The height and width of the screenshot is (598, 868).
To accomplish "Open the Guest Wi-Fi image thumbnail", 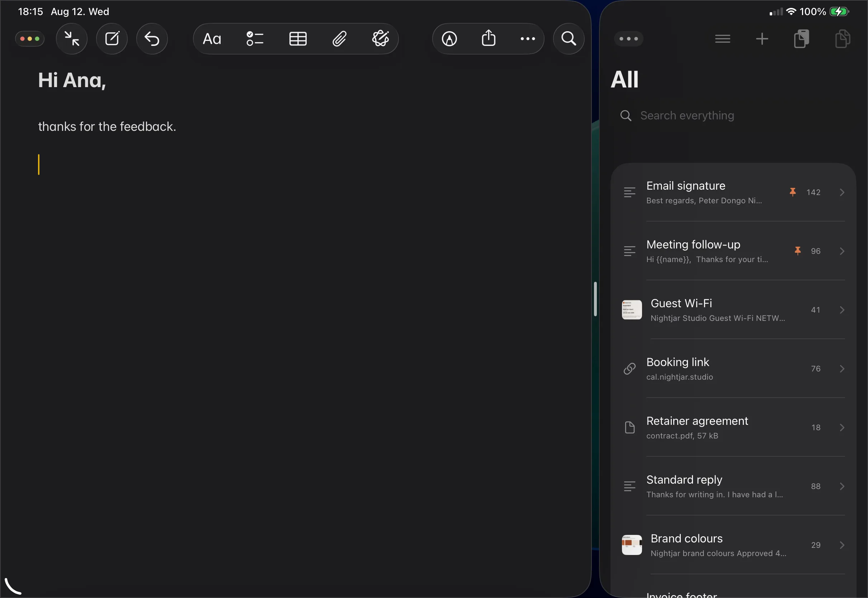I will tap(632, 310).
